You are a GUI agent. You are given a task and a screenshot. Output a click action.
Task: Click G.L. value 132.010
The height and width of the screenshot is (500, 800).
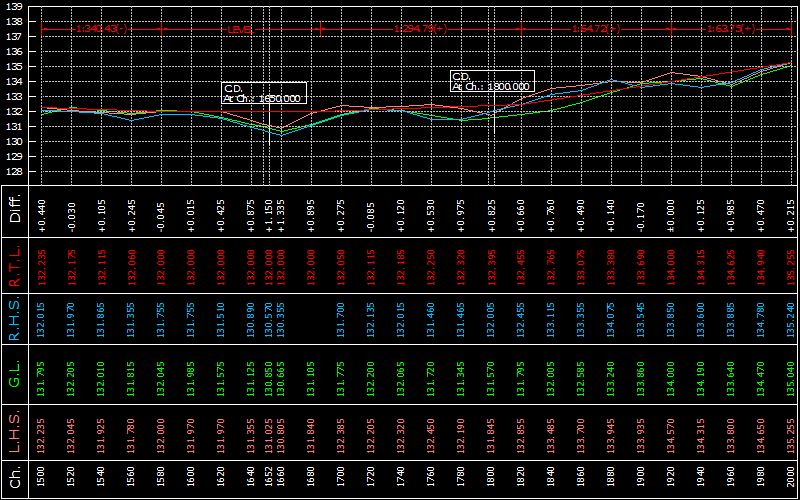pyautogui.click(x=102, y=379)
